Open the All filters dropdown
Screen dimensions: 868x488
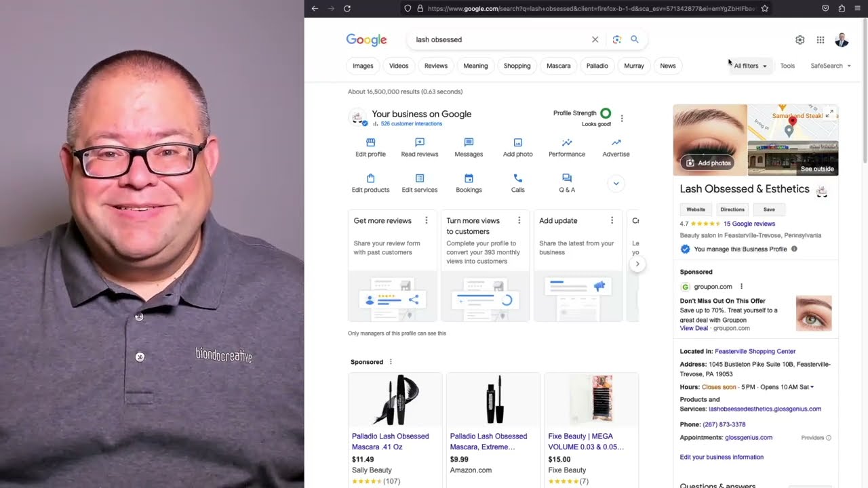[x=750, y=66]
